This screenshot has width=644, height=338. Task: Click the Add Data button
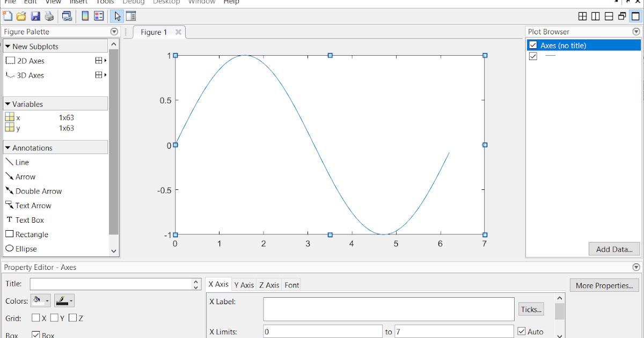click(x=614, y=249)
